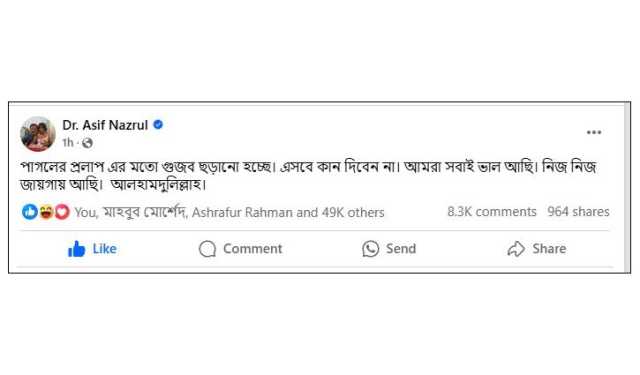The image size is (640, 375).
Task: Click the Send button label
Action: point(401,249)
